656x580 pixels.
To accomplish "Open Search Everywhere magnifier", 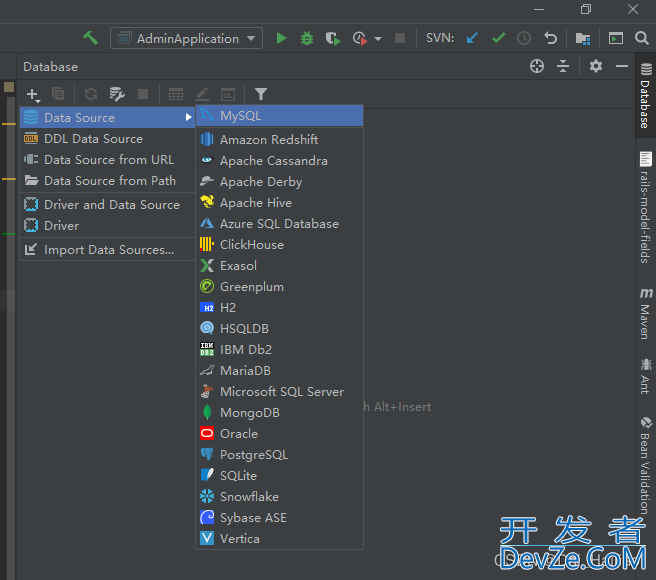I will pyautogui.click(x=641, y=38).
